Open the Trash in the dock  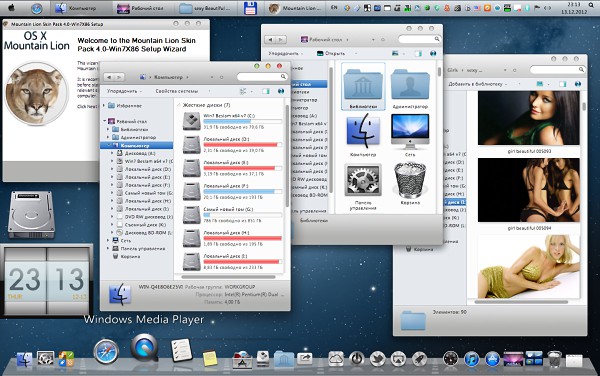(554, 359)
